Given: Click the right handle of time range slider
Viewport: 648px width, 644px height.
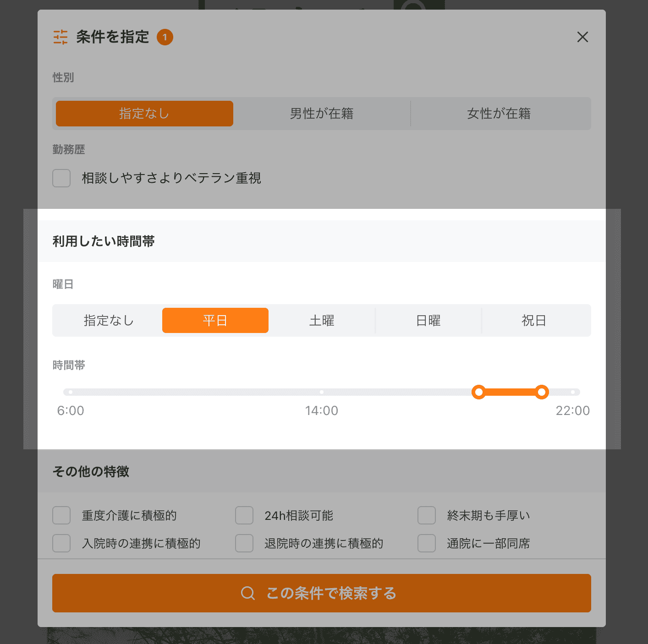Looking at the screenshot, I should 542,392.
